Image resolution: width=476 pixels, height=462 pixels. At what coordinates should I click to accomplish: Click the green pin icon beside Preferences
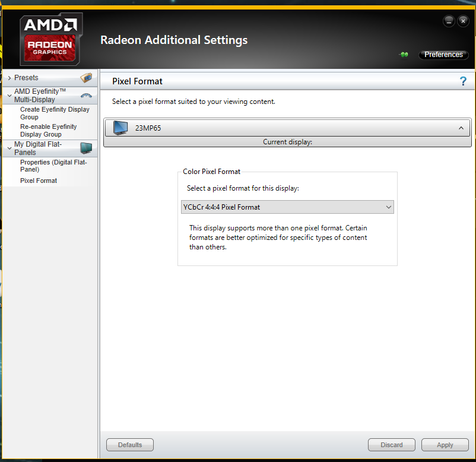[404, 55]
